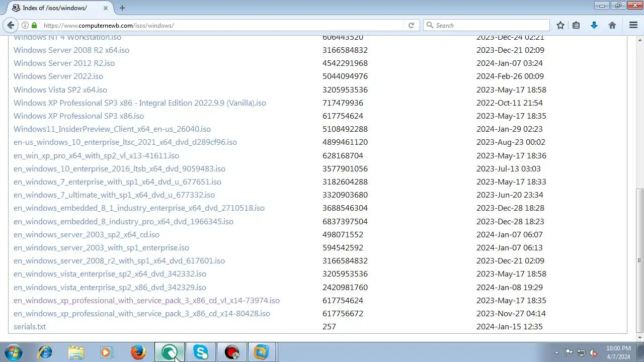Open Windows Server 2008 R2 x64.iso link
This screenshot has height=362, width=644.
tap(71, 50)
